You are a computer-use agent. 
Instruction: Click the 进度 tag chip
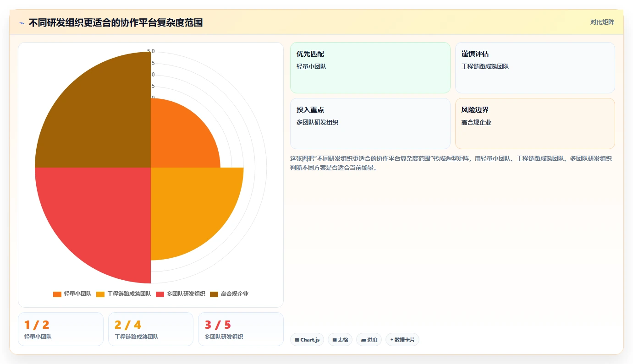tap(369, 340)
